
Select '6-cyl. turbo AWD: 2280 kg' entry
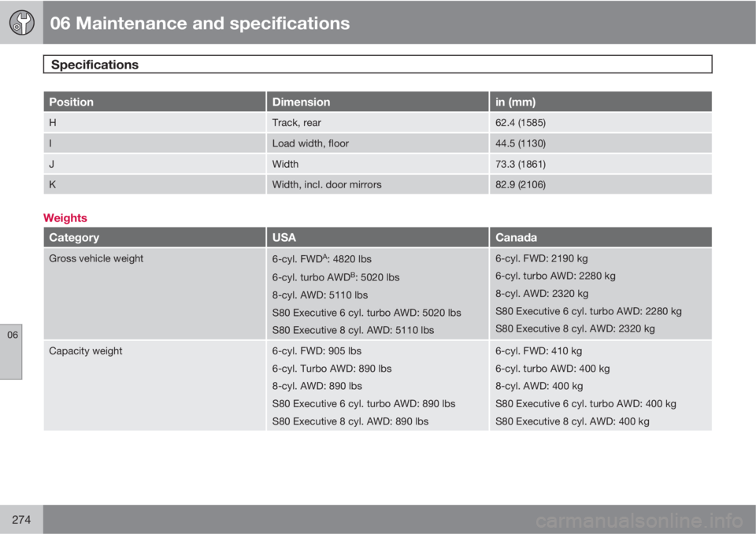tap(555, 276)
